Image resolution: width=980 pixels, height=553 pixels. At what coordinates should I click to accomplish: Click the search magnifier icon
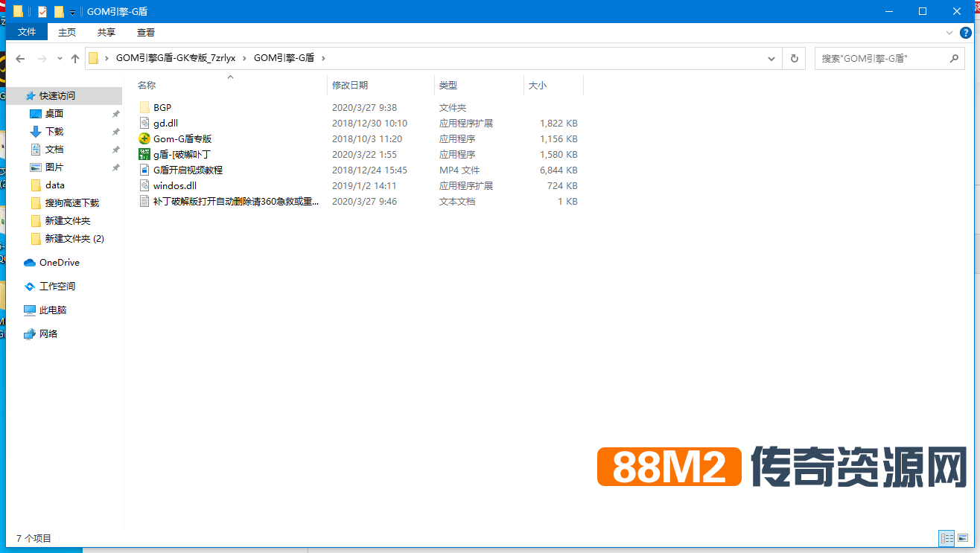click(x=955, y=58)
